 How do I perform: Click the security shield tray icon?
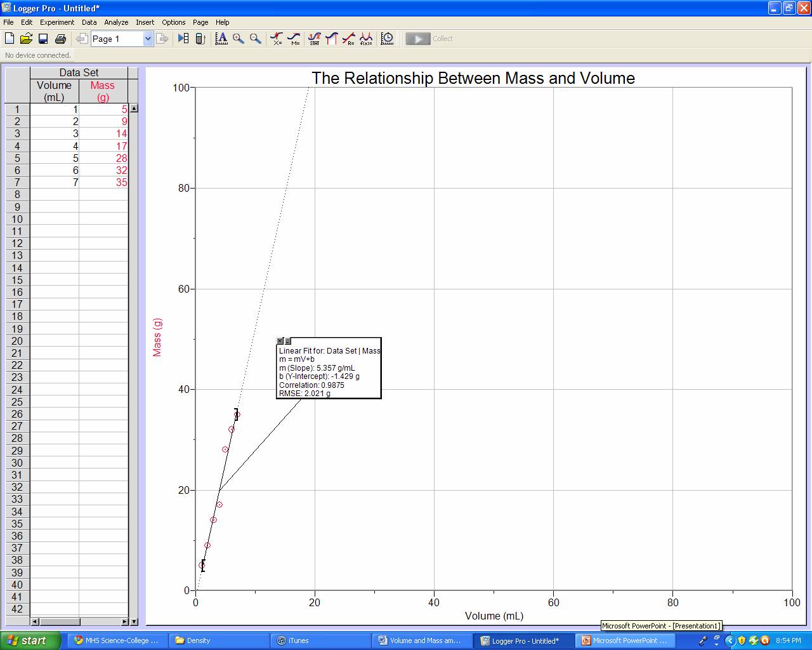click(742, 640)
